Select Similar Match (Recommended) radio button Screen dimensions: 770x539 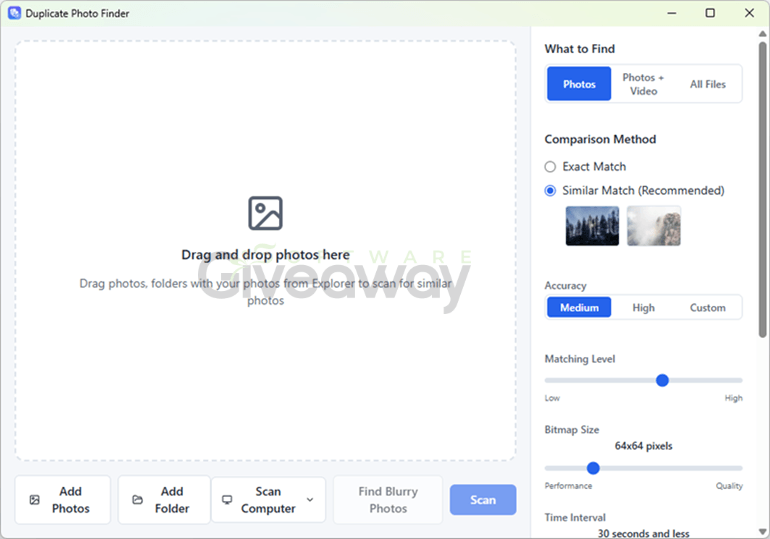(550, 190)
